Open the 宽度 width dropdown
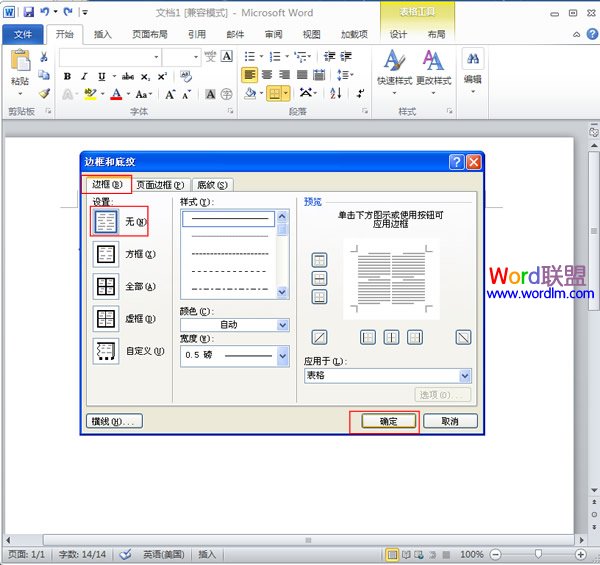Image resolution: width=600 pixels, height=565 pixels. click(283, 356)
